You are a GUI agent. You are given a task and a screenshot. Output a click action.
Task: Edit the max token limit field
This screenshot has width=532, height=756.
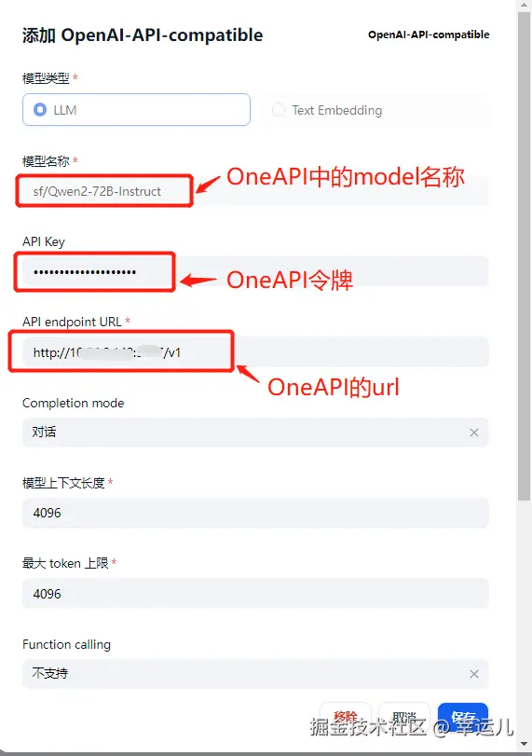[255, 594]
